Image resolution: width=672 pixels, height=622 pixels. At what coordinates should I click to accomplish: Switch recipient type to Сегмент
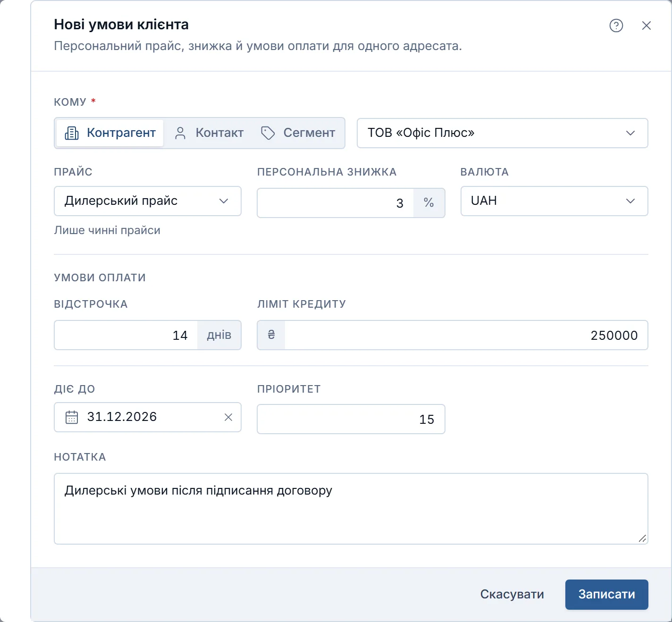[298, 133]
